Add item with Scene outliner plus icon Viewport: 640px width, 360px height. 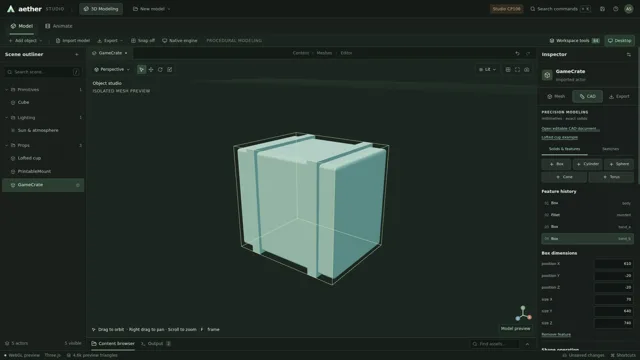[77, 54]
